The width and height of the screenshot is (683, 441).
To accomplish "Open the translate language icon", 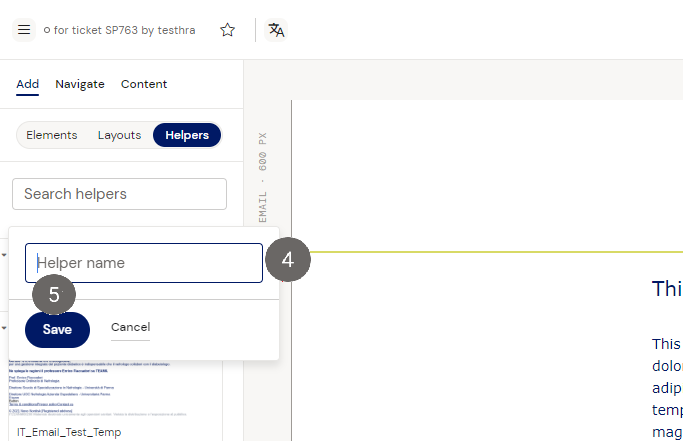I will click(x=277, y=30).
